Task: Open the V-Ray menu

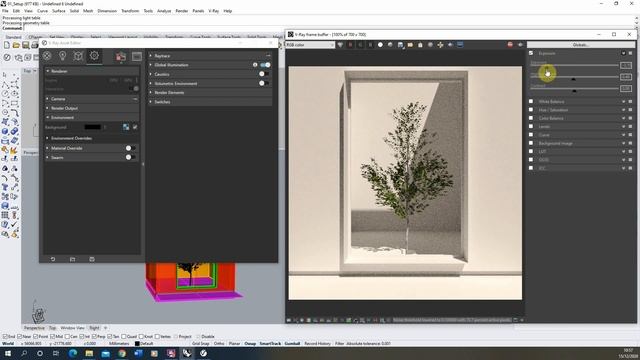Action: tap(213, 11)
